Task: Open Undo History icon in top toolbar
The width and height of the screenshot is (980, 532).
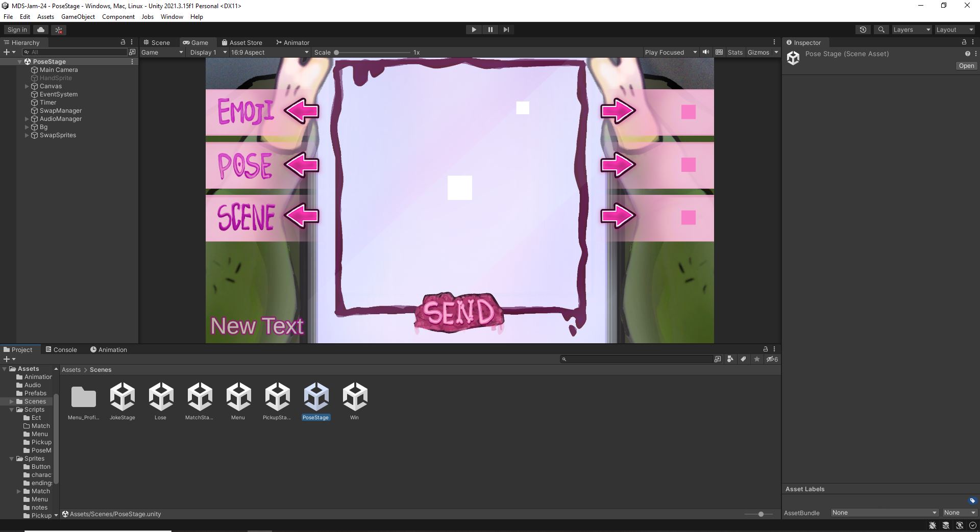Action: click(863, 30)
